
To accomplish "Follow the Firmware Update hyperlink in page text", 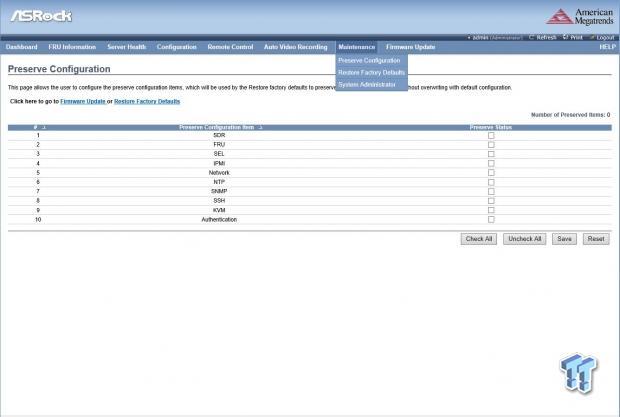I will click(x=83, y=102).
